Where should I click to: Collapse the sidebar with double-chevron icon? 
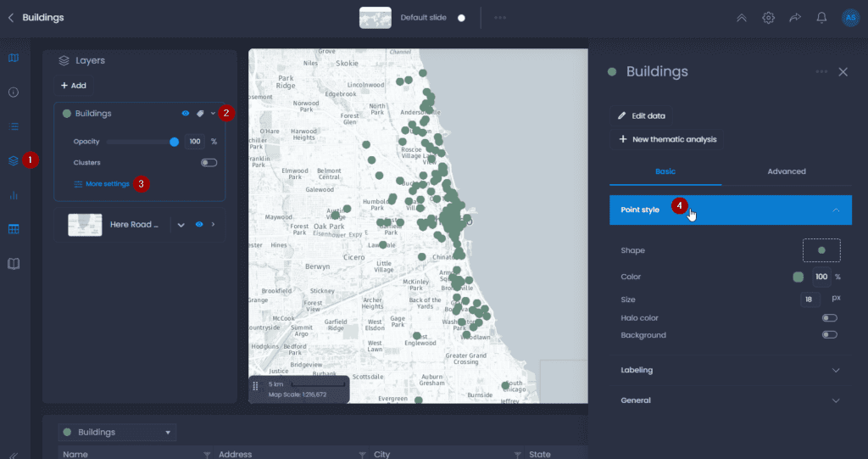pyautogui.click(x=13, y=455)
